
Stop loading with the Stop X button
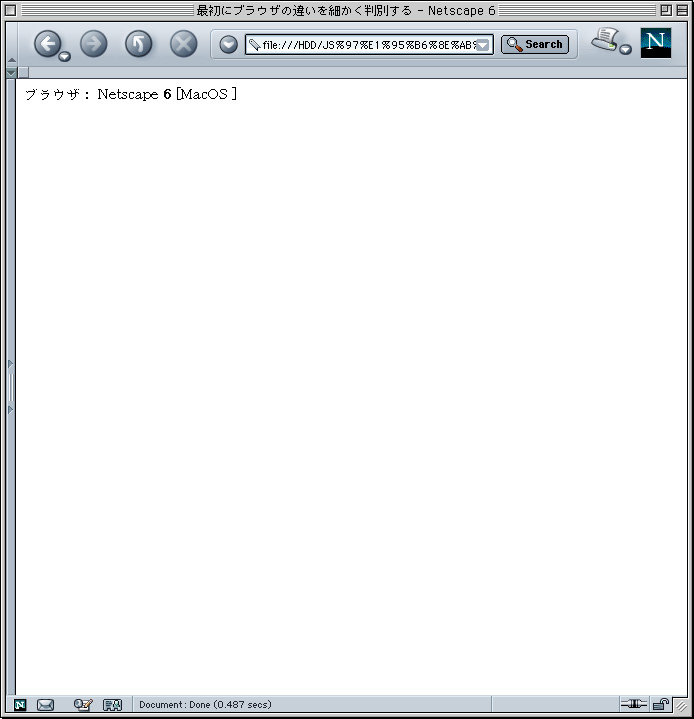(x=183, y=44)
